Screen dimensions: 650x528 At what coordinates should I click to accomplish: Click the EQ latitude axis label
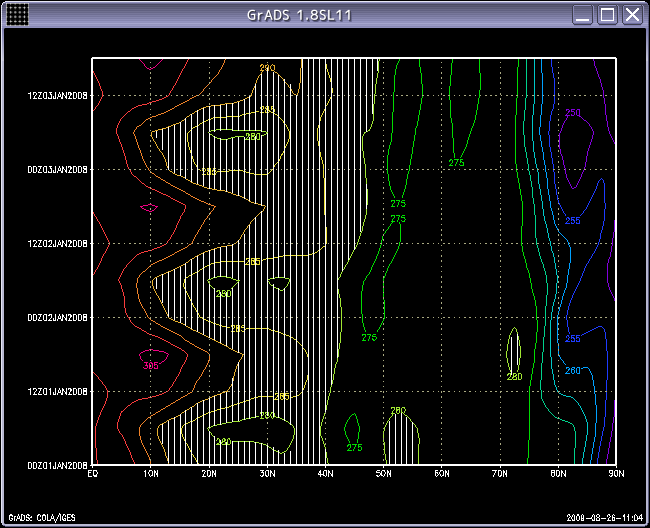(92, 474)
